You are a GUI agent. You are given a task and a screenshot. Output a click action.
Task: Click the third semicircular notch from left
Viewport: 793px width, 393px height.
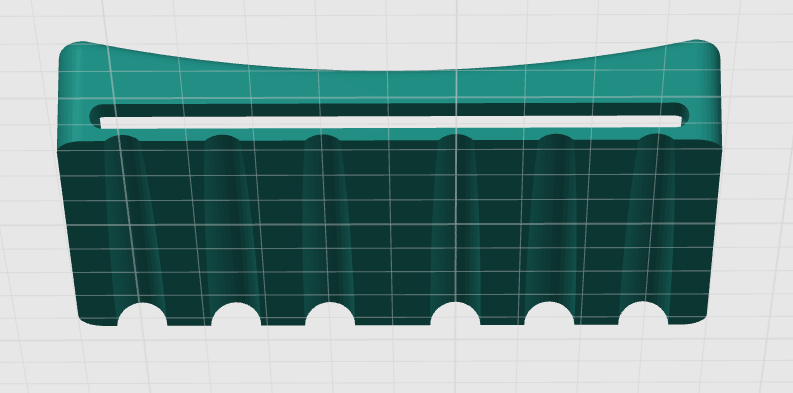[x=330, y=314]
